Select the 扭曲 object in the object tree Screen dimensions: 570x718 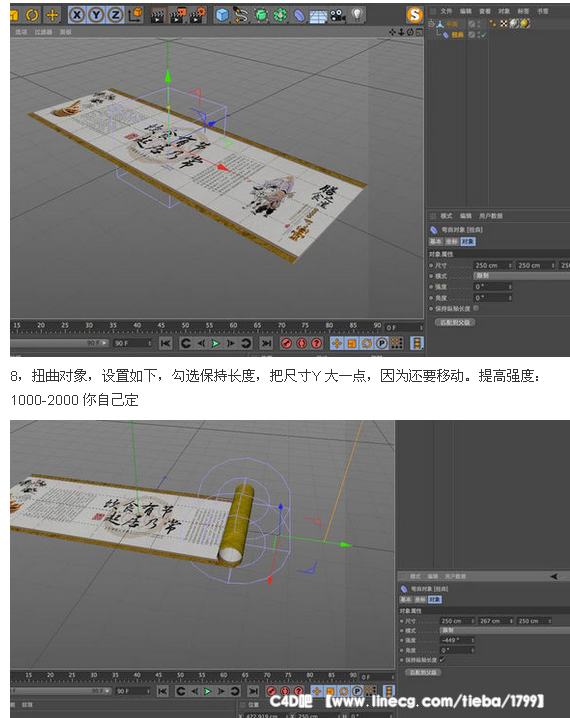click(457, 35)
